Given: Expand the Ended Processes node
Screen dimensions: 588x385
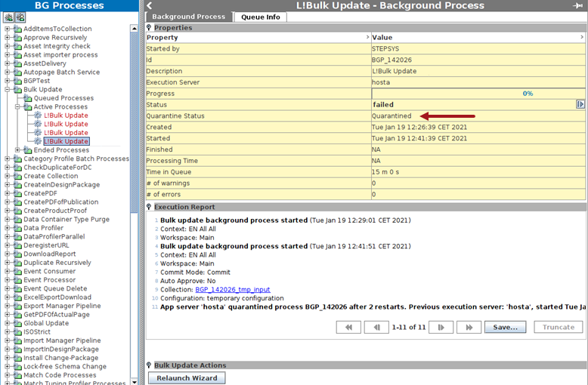Looking at the screenshot, I should tap(18, 150).
